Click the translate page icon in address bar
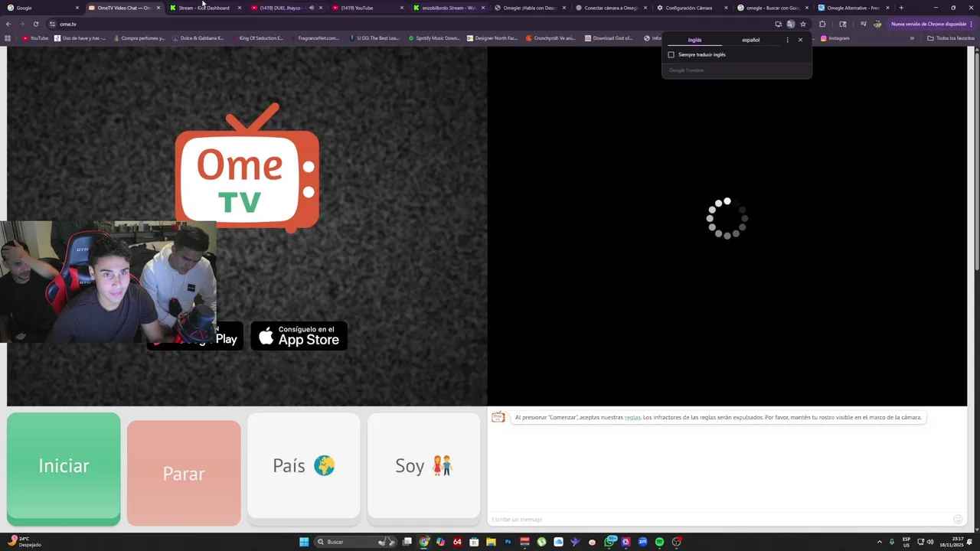The width and height of the screenshot is (980, 551). tap(790, 24)
